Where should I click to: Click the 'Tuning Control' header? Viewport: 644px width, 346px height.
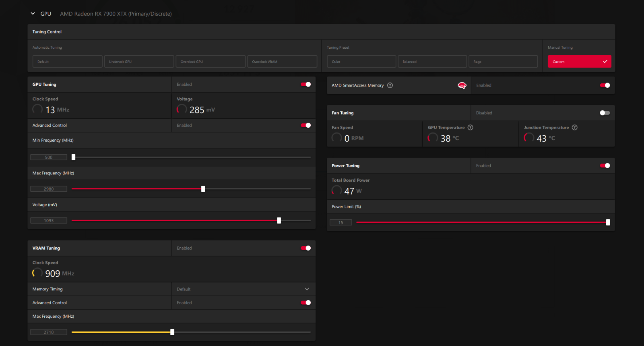click(x=47, y=32)
